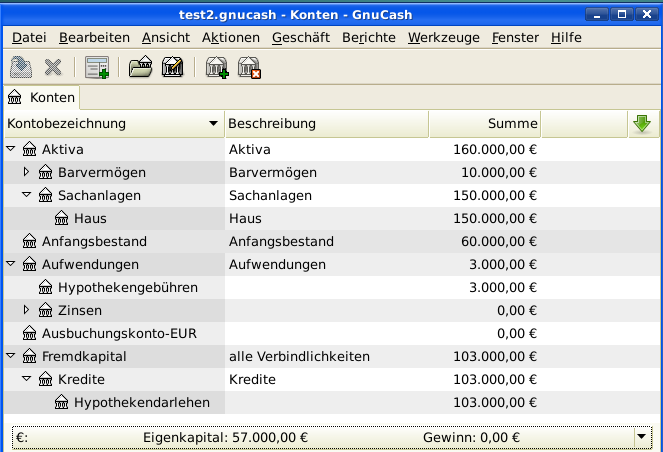The height and width of the screenshot is (452, 663).
Task: Expand the Zinsen account
Action: (x=27, y=310)
